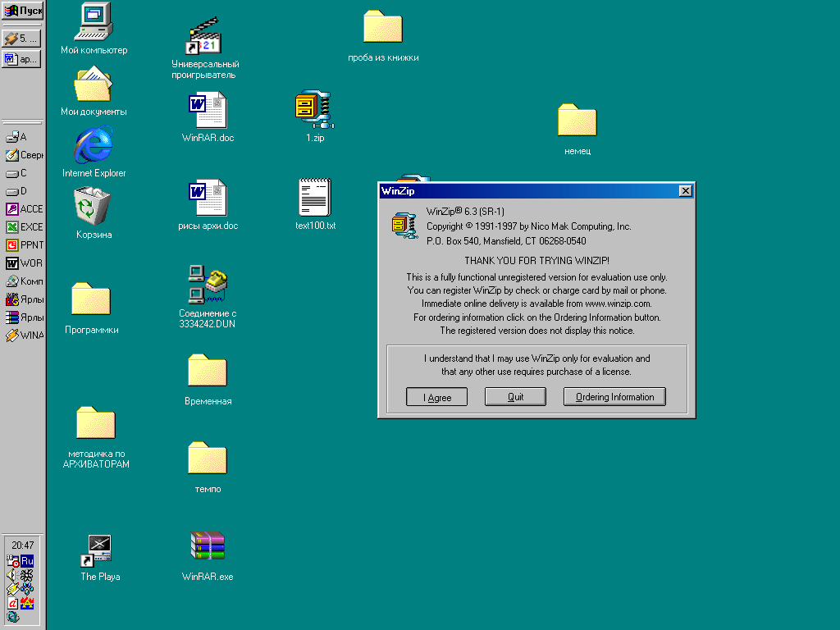The height and width of the screenshot is (630, 840).
Task: Select 1.zip archive icon
Action: pyautogui.click(x=315, y=116)
